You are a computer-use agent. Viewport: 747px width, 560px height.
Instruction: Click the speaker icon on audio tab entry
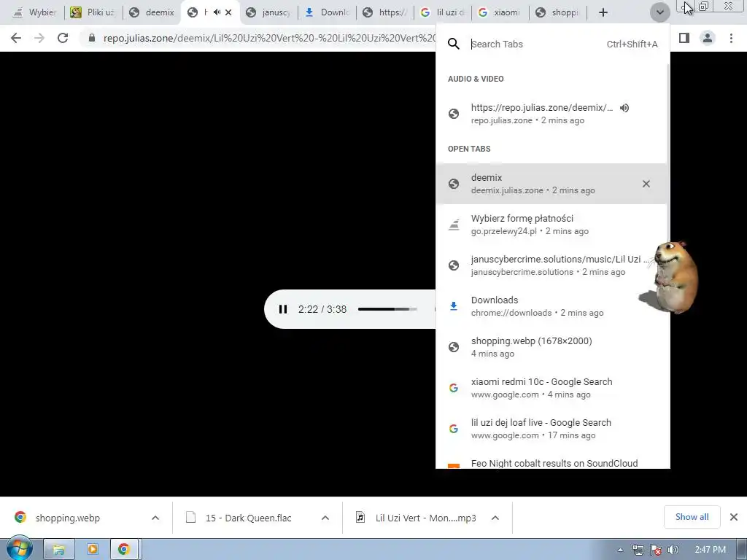pyautogui.click(x=624, y=108)
